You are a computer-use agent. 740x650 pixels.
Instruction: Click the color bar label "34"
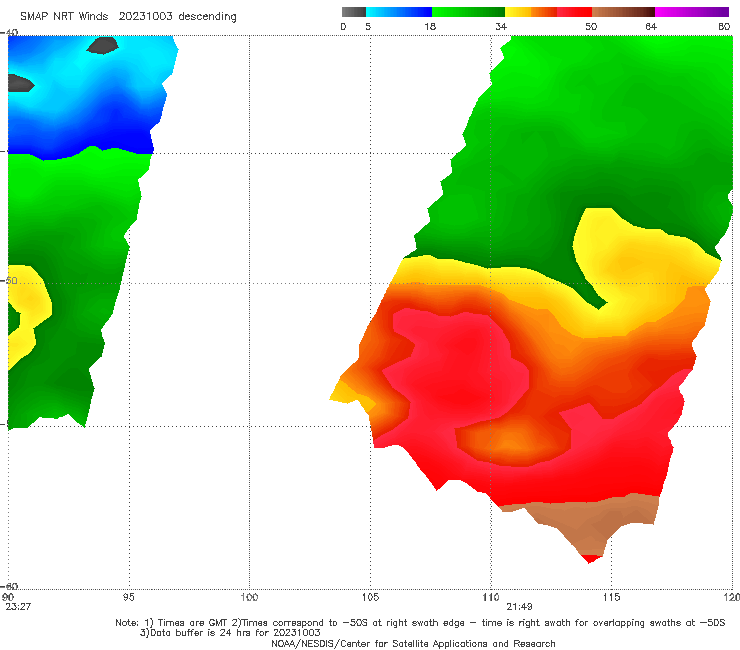[501, 27]
